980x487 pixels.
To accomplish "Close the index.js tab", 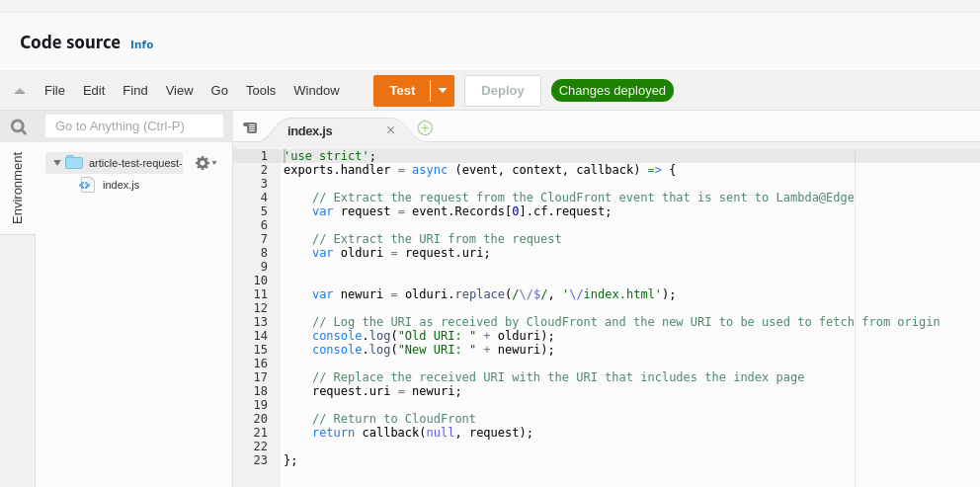I will point(390,130).
